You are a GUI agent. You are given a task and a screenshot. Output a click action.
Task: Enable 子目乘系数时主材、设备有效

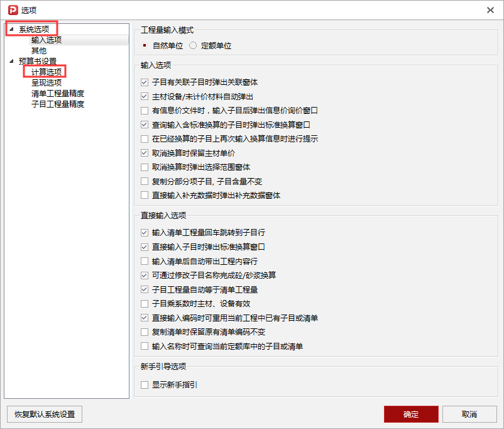[x=144, y=303]
